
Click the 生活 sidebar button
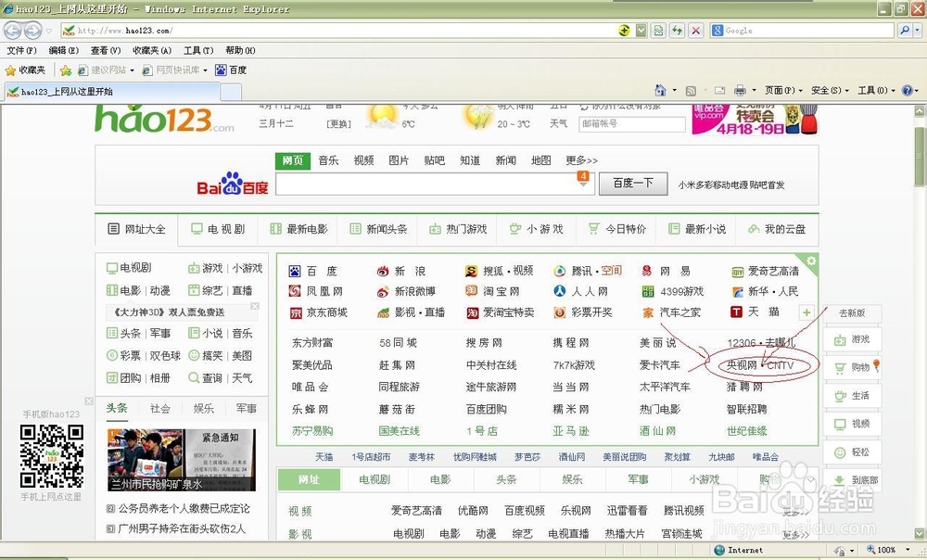point(852,396)
